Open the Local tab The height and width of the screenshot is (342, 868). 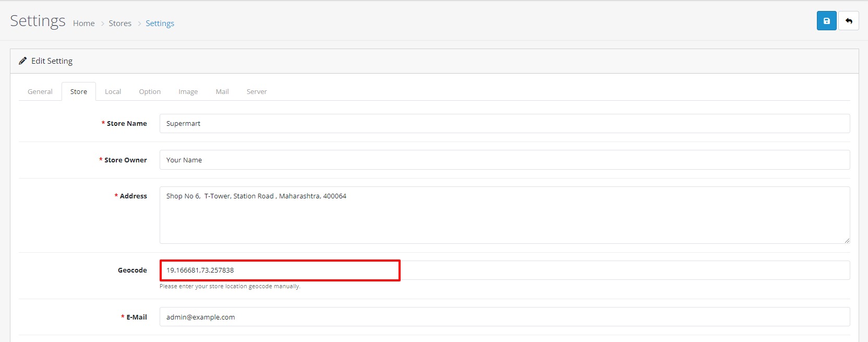(x=113, y=92)
